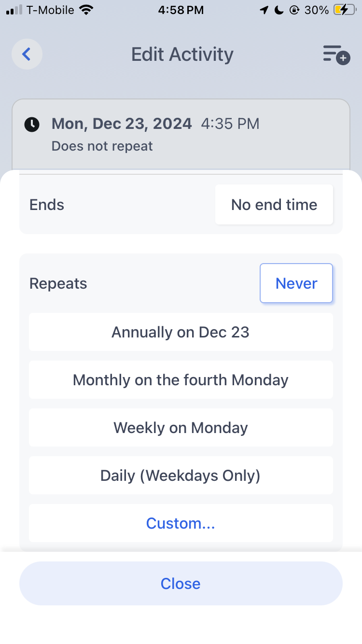Tap the cellular signal bars
Image resolution: width=362 pixels, height=644 pixels.
click(14, 10)
